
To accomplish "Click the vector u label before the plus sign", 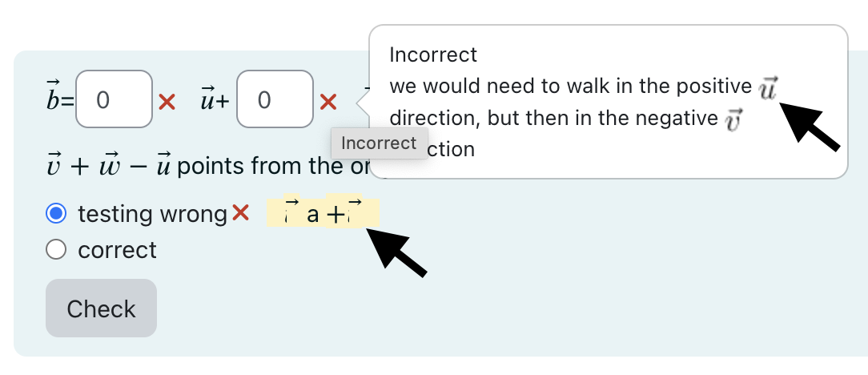I will 208,100.
